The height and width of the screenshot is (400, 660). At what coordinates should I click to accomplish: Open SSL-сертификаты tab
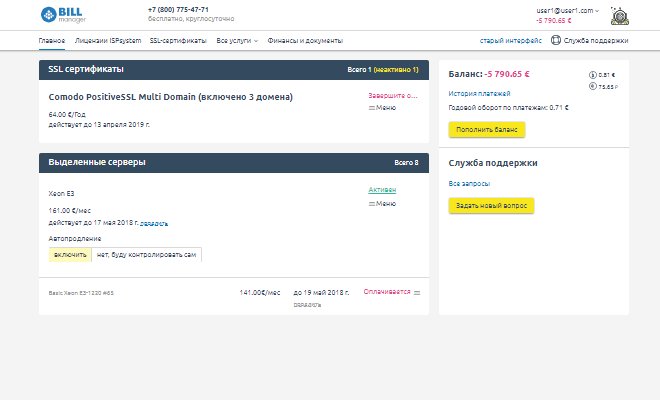tap(178, 40)
